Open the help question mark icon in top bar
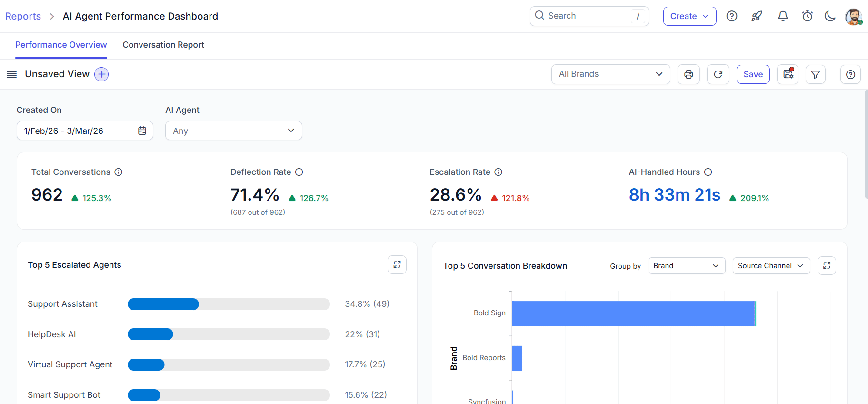 [732, 16]
